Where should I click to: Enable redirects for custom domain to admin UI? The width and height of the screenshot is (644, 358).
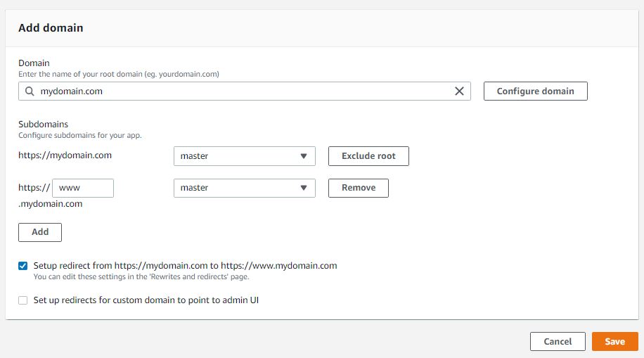(x=23, y=300)
